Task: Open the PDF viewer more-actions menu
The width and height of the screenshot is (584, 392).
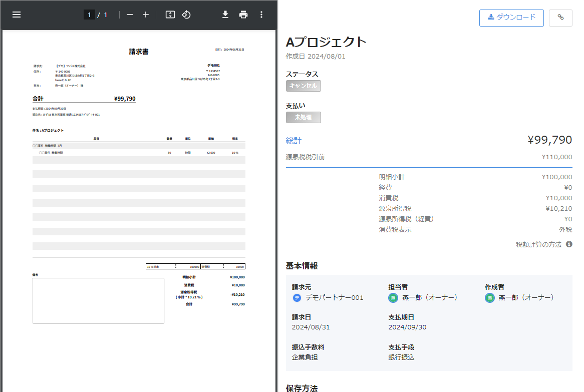Action: tap(261, 15)
